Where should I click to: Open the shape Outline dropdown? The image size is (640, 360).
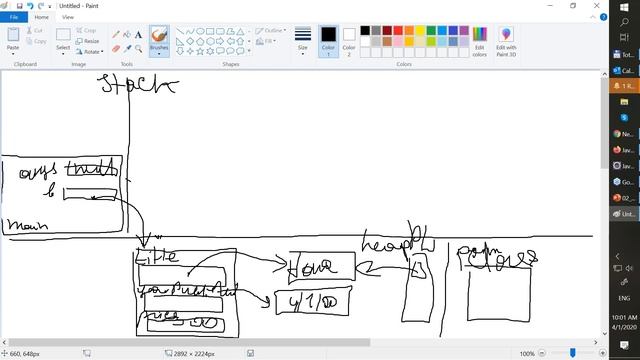[271, 31]
